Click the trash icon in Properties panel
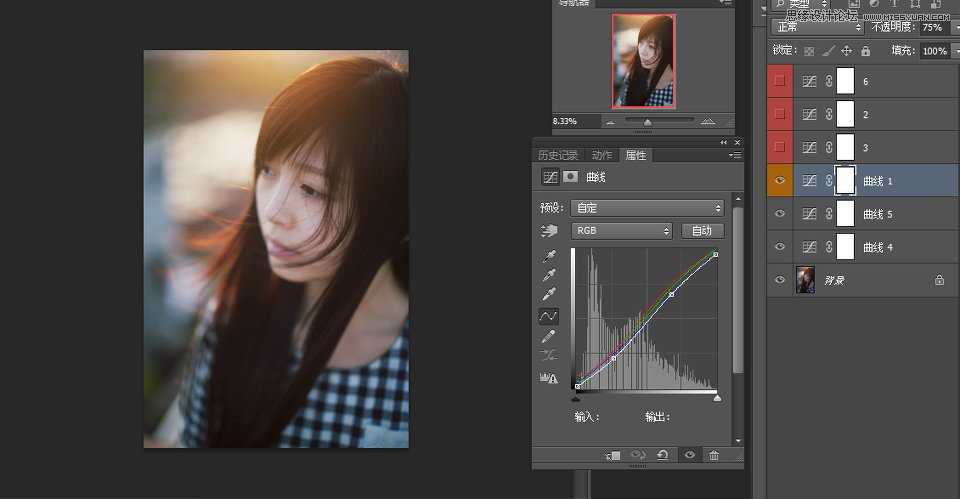The width and height of the screenshot is (960, 499). point(714,455)
